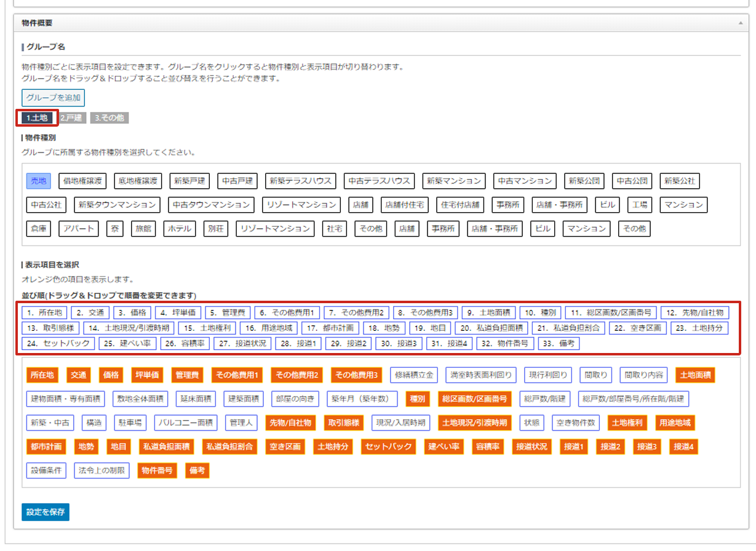Select the 中古マンション property type
756x551 pixels.
[x=525, y=181]
